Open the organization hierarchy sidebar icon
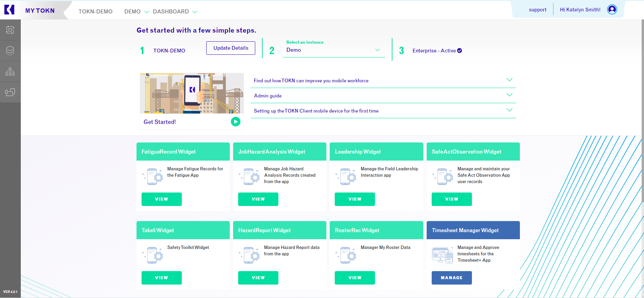Screen dimensions: 644x298 click(x=10, y=72)
